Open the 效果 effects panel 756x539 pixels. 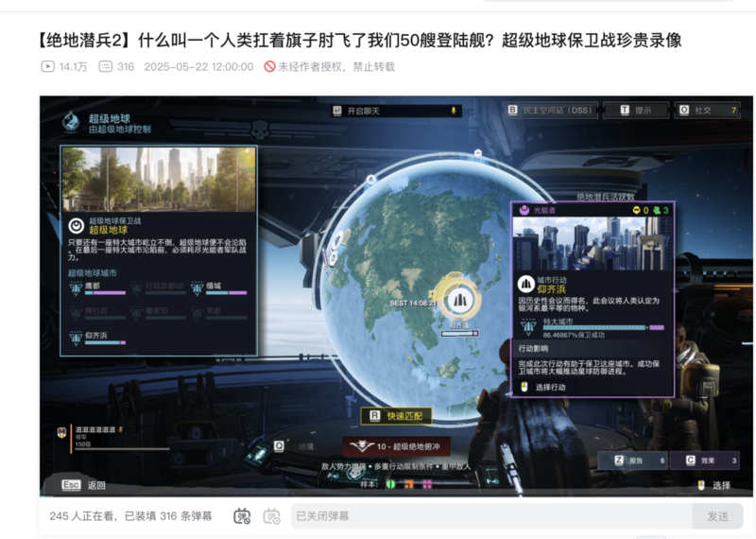(704, 461)
